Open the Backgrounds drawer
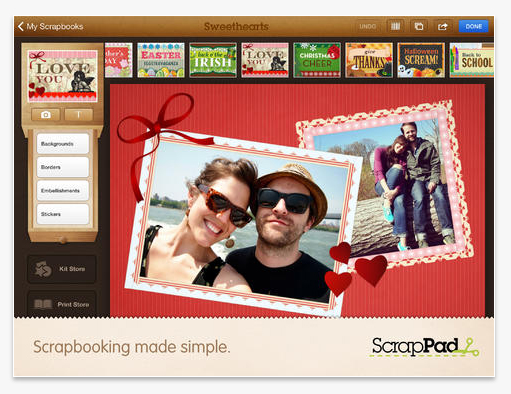The image size is (511, 394). point(63,144)
